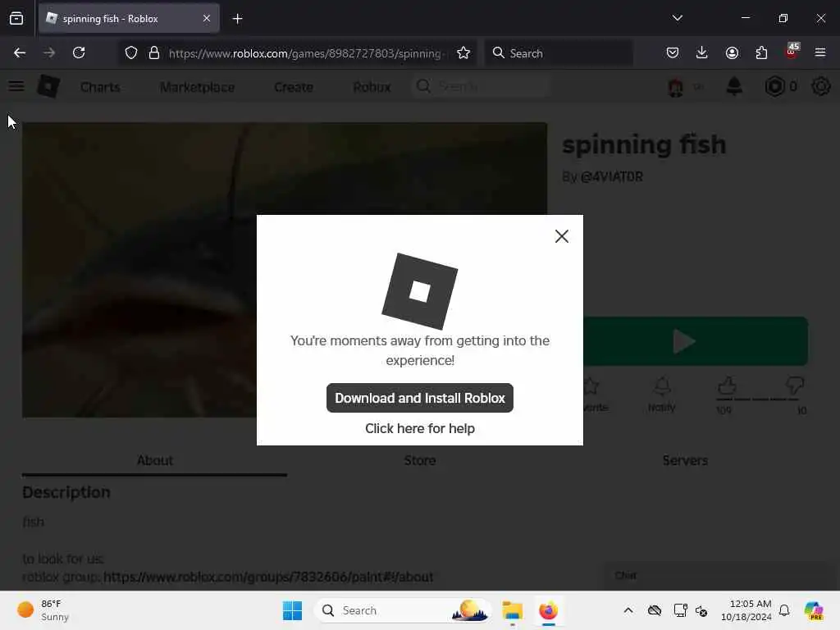Click the red extension icon with badge 45
The height and width of the screenshot is (630, 840).
[792, 52]
